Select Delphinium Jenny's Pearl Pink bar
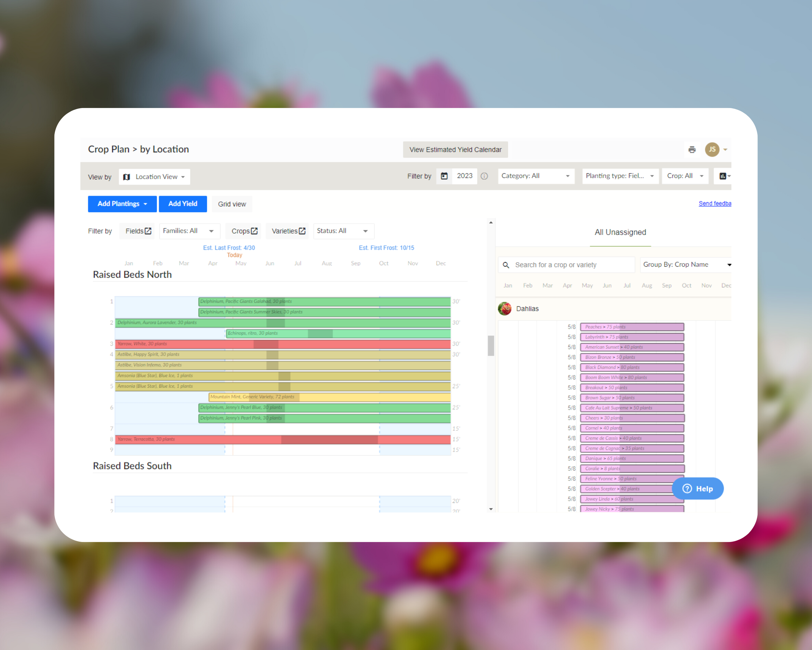The height and width of the screenshot is (650, 812). coord(324,418)
